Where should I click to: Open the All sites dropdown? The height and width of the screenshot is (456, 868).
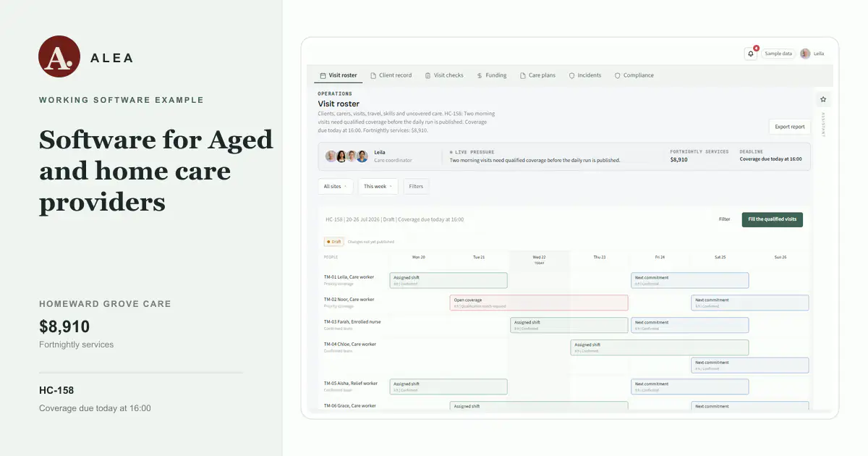tap(336, 187)
